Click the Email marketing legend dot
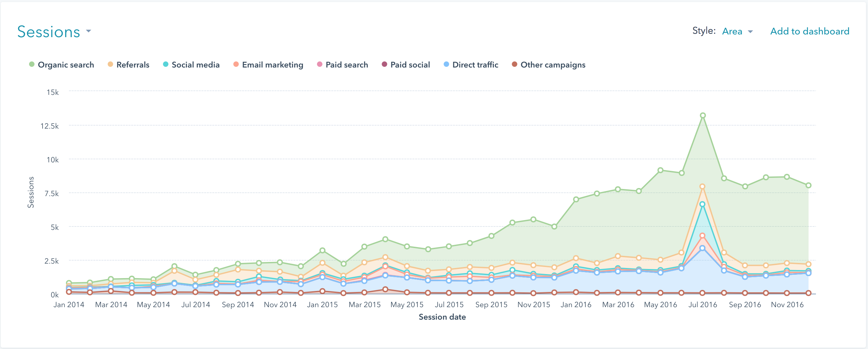This screenshot has height=349, width=868. pos(236,64)
